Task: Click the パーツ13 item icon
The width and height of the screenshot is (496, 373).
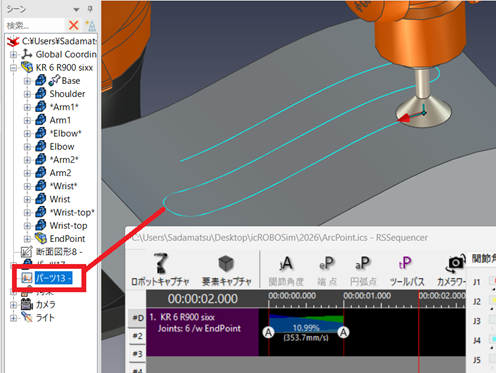Action: click(27, 278)
